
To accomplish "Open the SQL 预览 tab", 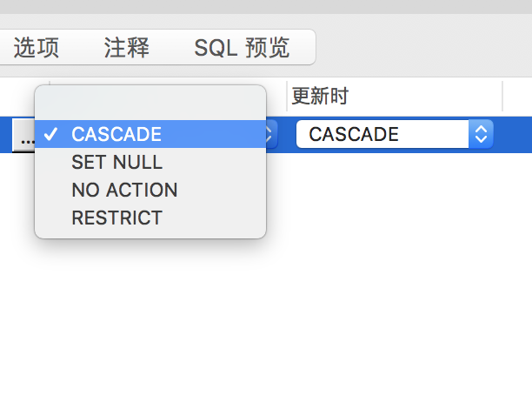I will (242, 47).
